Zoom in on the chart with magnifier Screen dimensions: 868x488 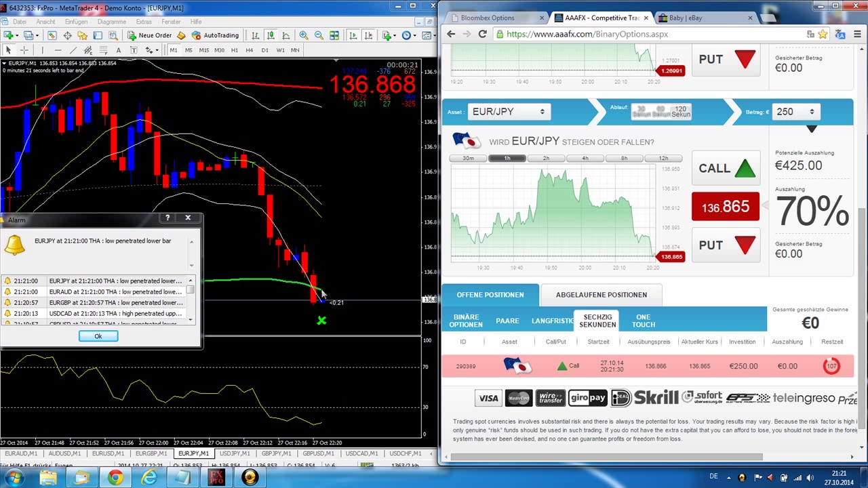[x=303, y=35]
